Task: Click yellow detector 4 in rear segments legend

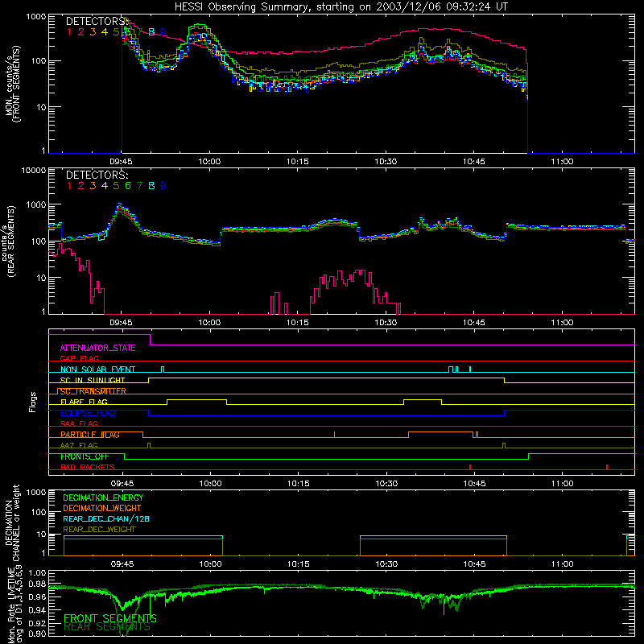Action: [x=105, y=186]
